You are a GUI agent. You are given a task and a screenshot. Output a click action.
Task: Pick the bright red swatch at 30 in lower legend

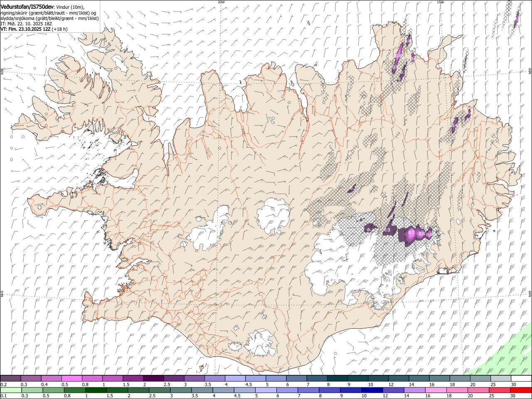tap(520, 390)
